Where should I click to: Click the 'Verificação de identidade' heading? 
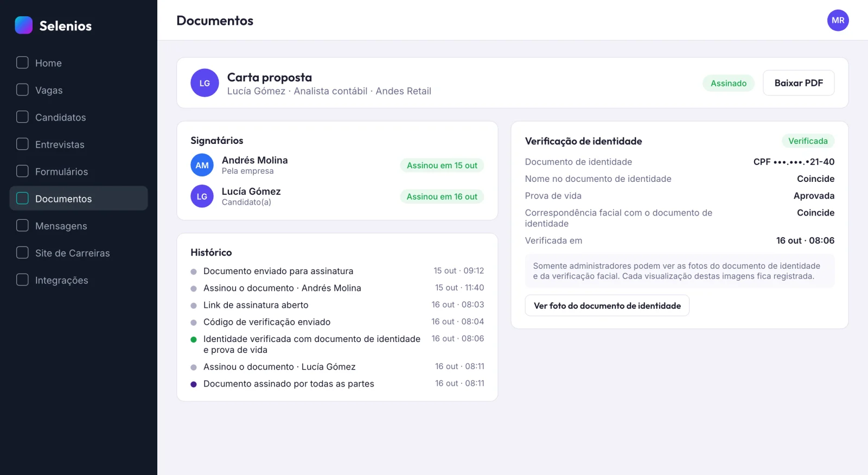coord(583,141)
